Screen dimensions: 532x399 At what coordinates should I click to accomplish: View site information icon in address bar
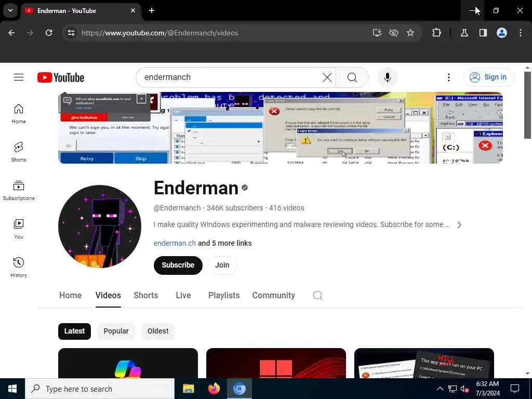tap(71, 33)
